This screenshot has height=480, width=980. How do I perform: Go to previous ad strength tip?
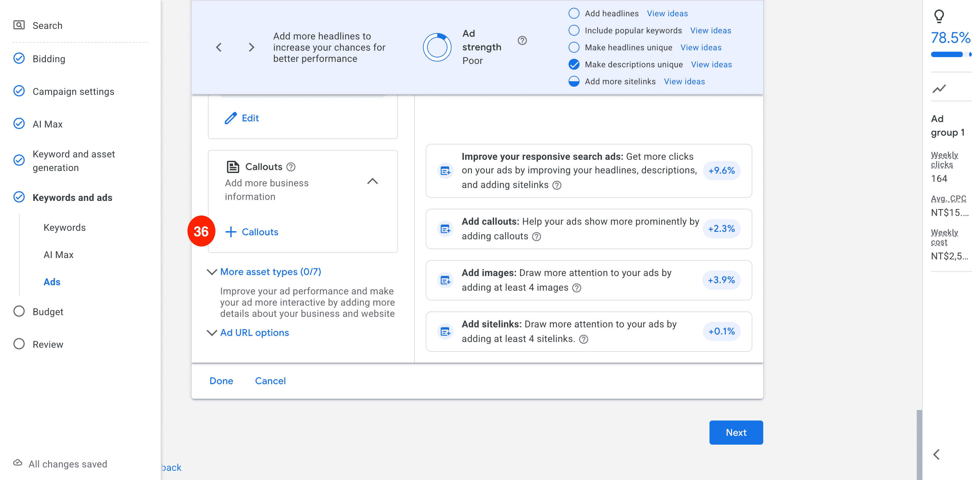[x=219, y=48]
